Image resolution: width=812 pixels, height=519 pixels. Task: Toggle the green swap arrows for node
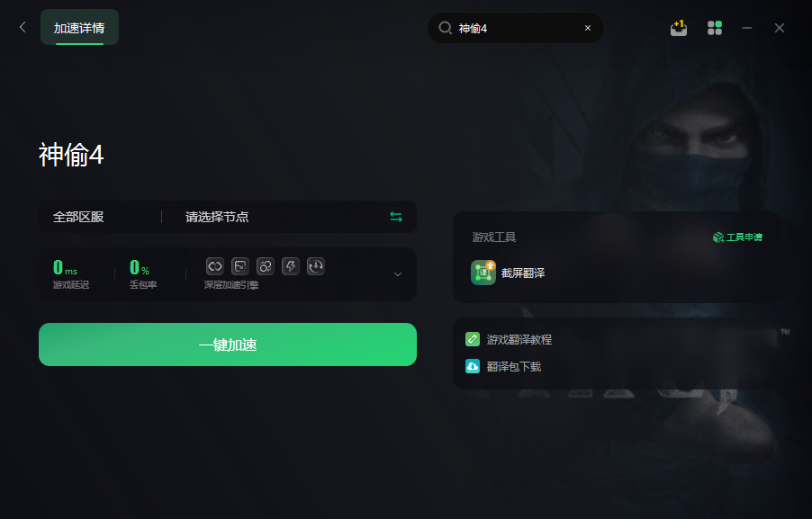(396, 217)
